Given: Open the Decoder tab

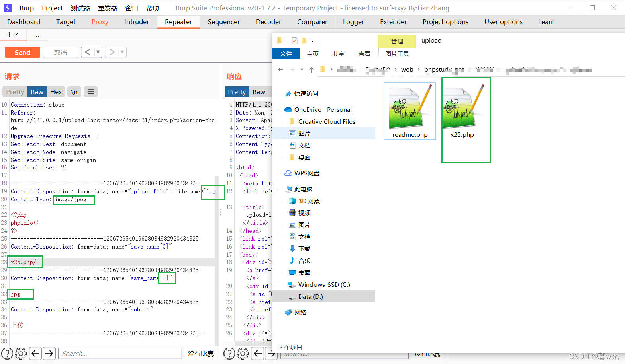Looking at the screenshot, I should 268,22.
